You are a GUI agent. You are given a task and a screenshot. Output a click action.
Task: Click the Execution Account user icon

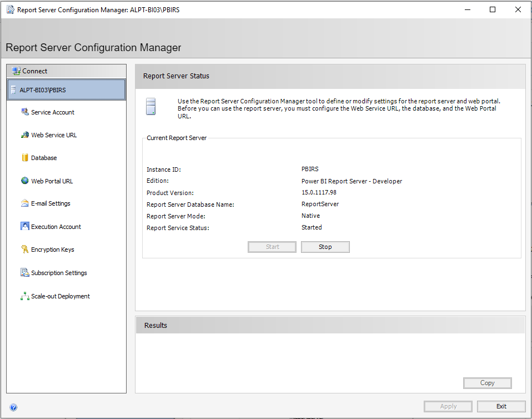coord(24,226)
